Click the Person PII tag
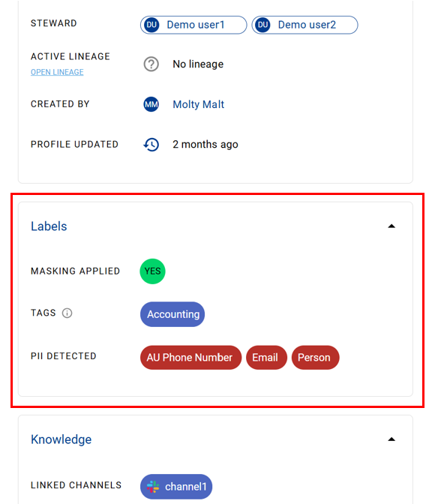 315,358
